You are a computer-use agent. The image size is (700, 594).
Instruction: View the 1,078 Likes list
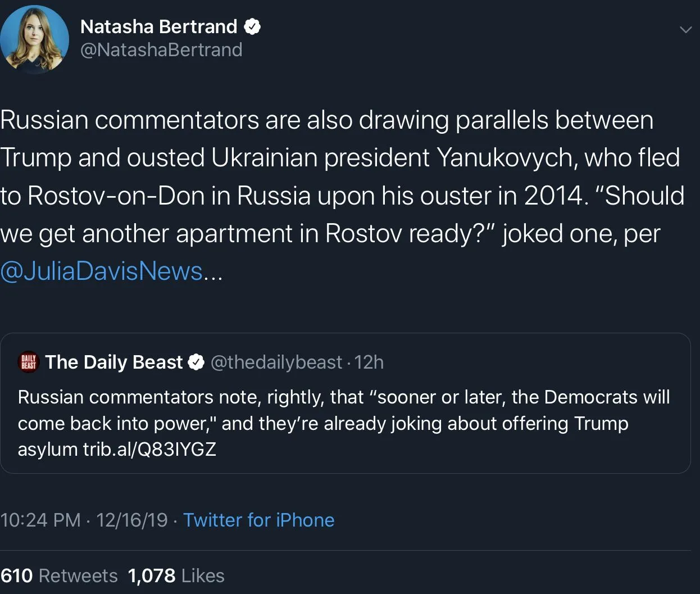[176, 575]
